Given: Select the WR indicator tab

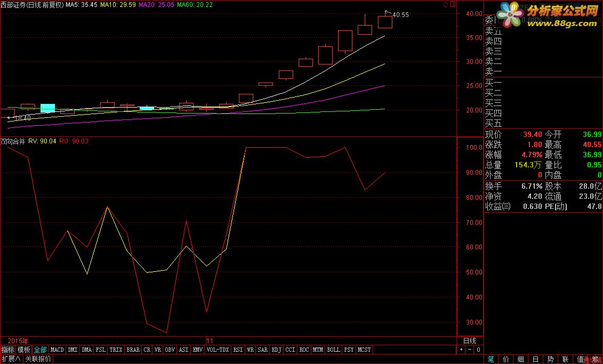Looking at the screenshot, I should pos(251,350).
